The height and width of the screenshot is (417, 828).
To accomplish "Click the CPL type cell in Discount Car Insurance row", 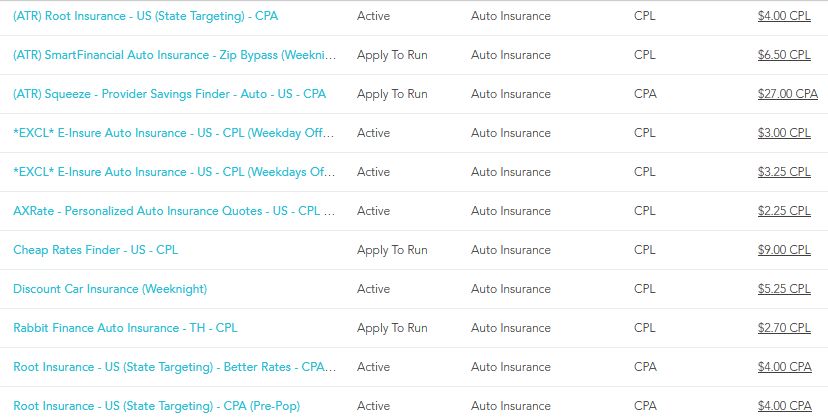I will click(x=645, y=289).
